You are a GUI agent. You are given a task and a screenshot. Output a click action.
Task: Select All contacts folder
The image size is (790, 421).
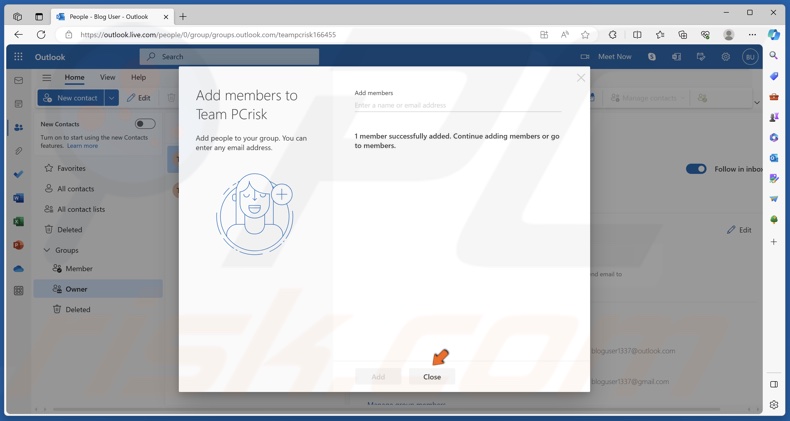[98, 189]
